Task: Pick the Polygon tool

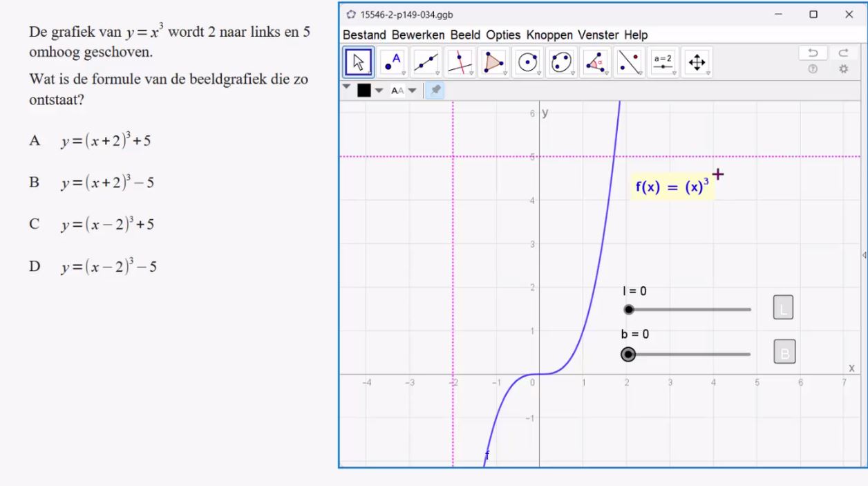Action: [493, 63]
